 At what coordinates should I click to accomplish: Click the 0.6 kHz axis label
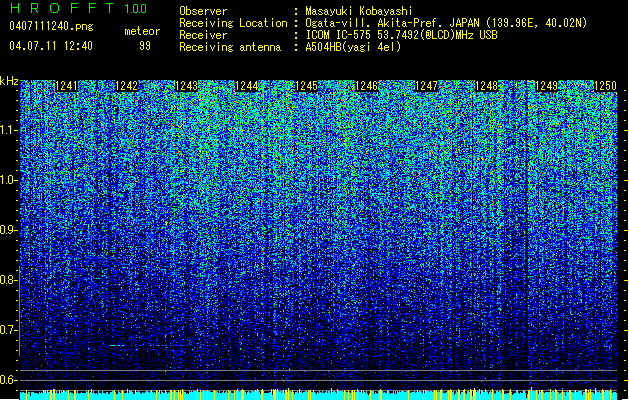tap(9, 380)
